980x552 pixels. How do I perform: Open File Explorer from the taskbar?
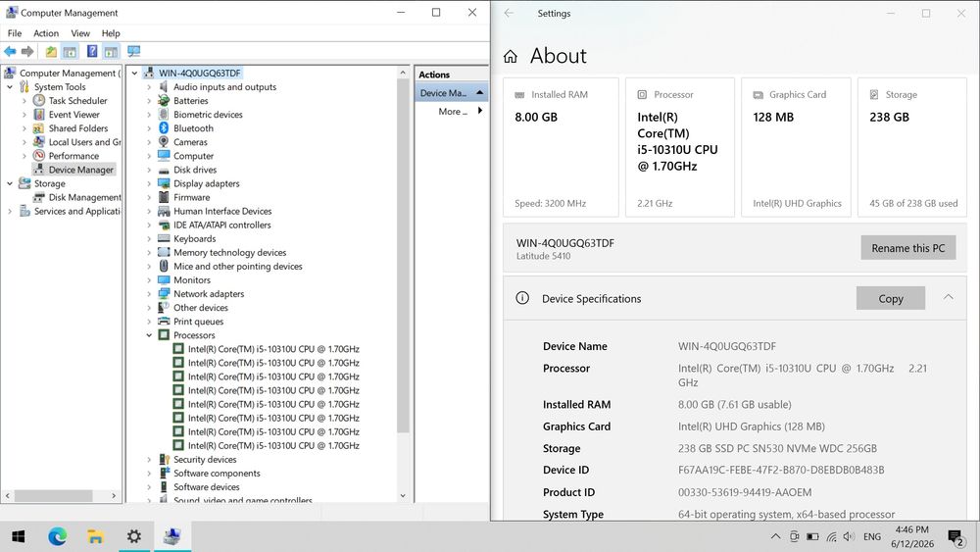click(96, 536)
